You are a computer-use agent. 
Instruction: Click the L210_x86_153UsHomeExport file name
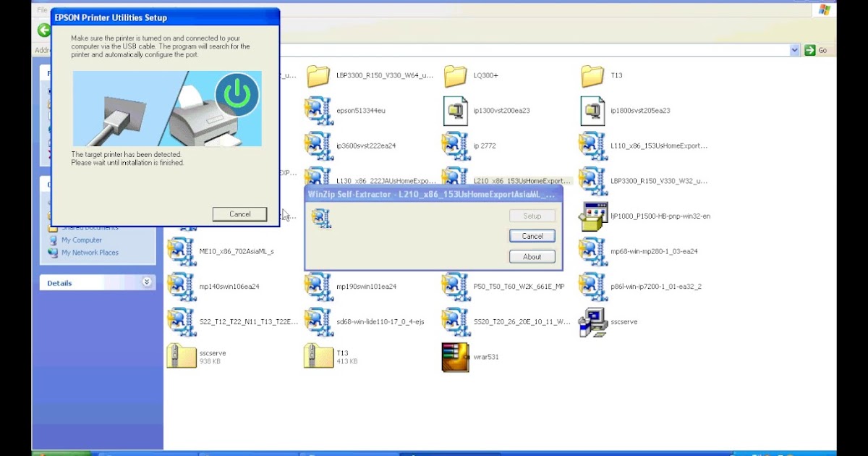[522, 181]
